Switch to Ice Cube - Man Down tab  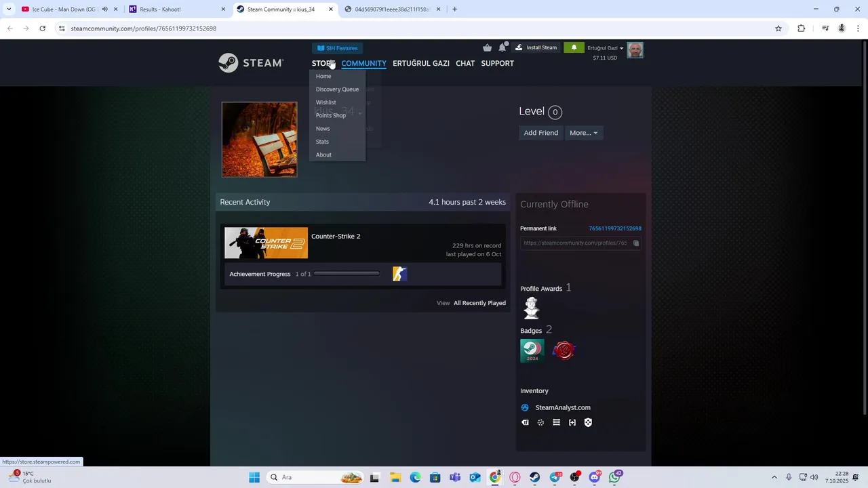coord(68,9)
